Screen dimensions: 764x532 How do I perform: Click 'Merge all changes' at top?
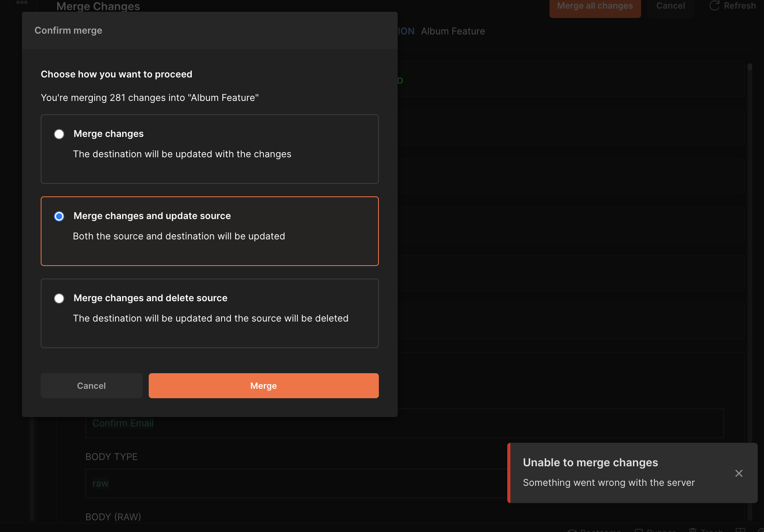click(x=595, y=5)
